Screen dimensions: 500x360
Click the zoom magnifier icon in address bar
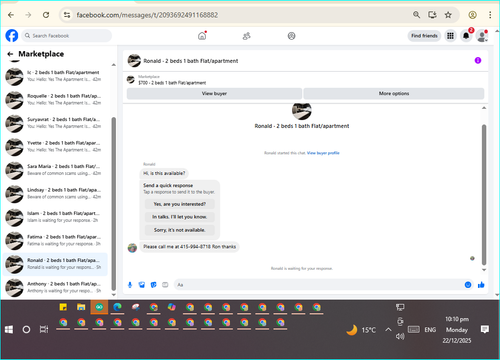pyautogui.click(x=416, y=15)
